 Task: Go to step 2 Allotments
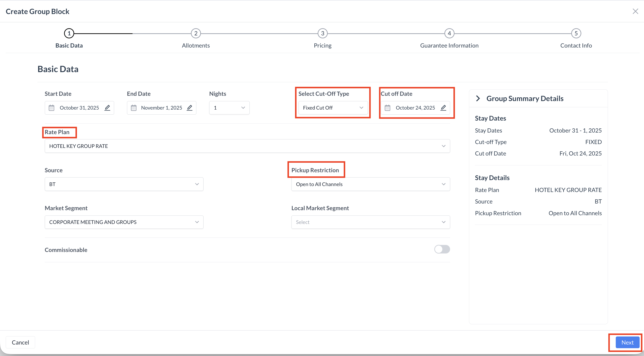(x=196, y=34)
